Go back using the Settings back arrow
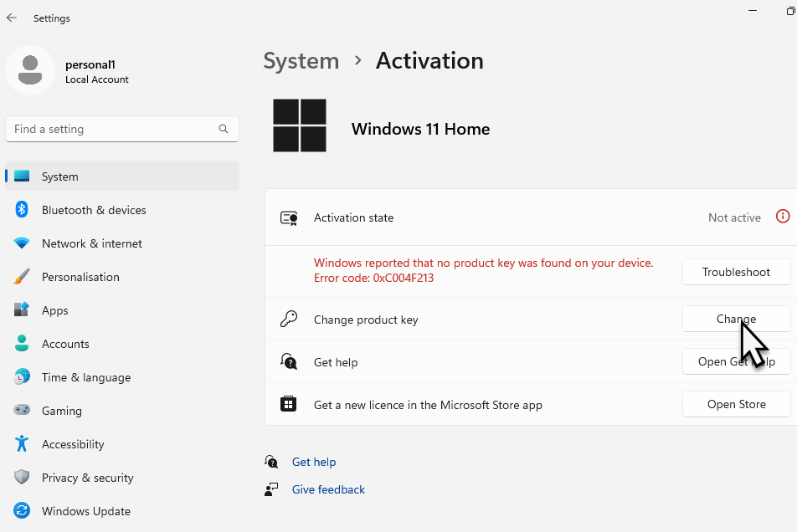Viewport: 797px width, 532px height. [12, 18]
